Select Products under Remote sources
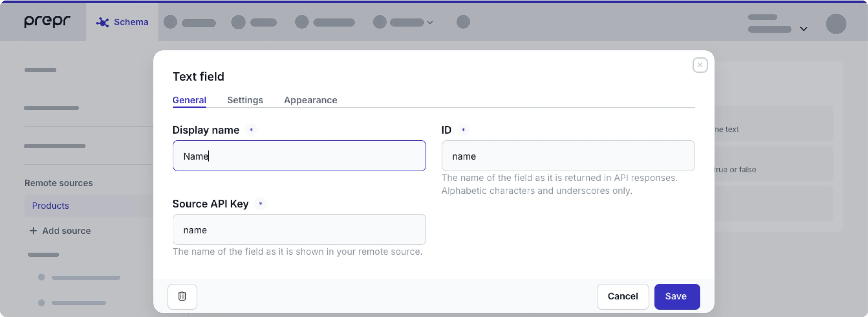The image size is (868, 317). 50,206
